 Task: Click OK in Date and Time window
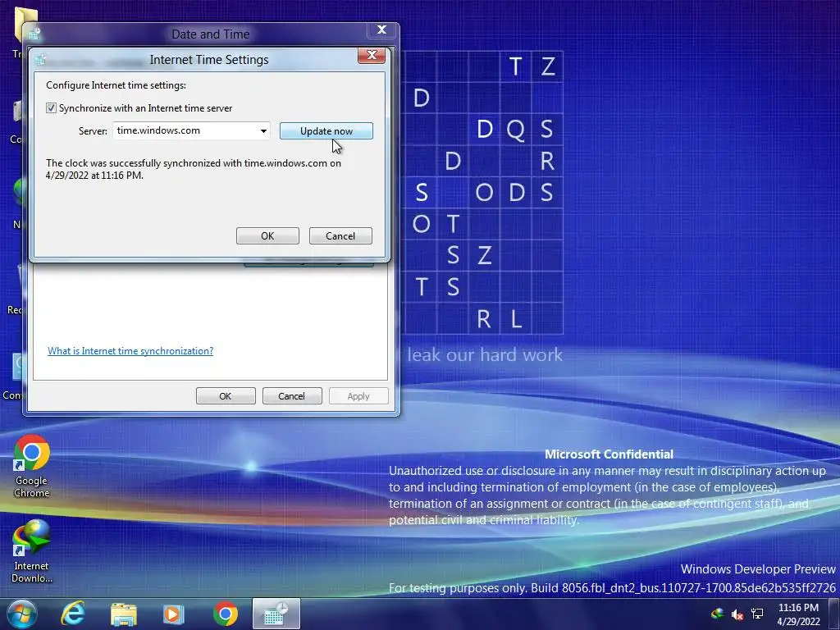(226, 396)
